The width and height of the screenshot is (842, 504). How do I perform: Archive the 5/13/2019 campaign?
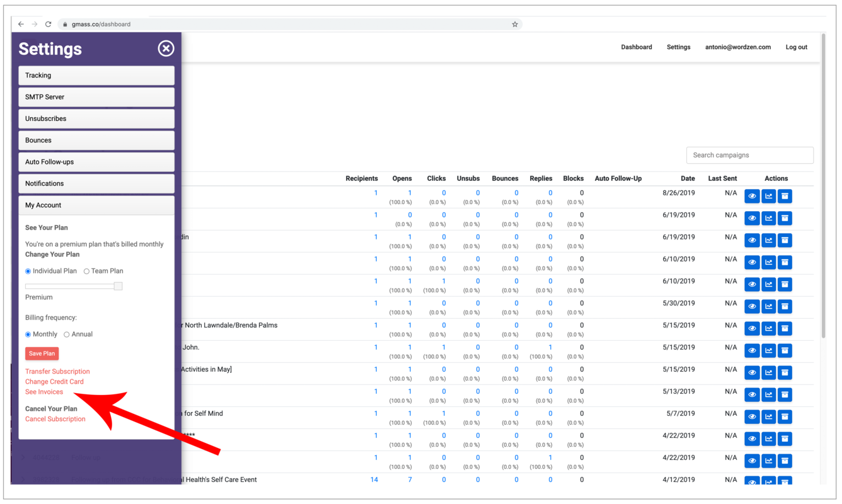click(785, 395)
